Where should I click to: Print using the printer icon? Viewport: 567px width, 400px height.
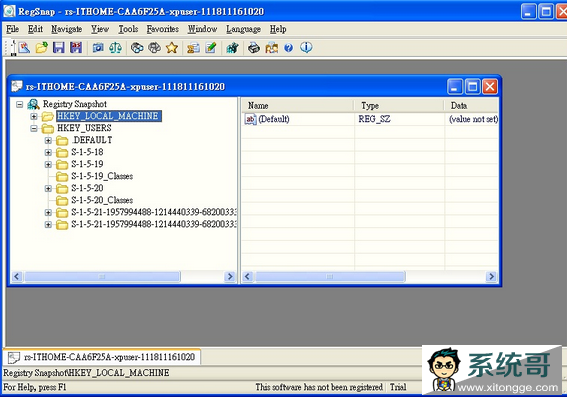[x=254, y=47]
